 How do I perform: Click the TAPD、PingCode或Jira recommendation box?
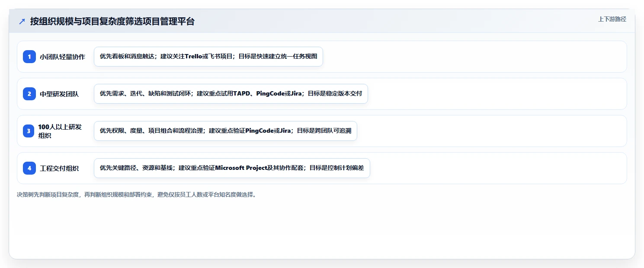tap(231, 94)
